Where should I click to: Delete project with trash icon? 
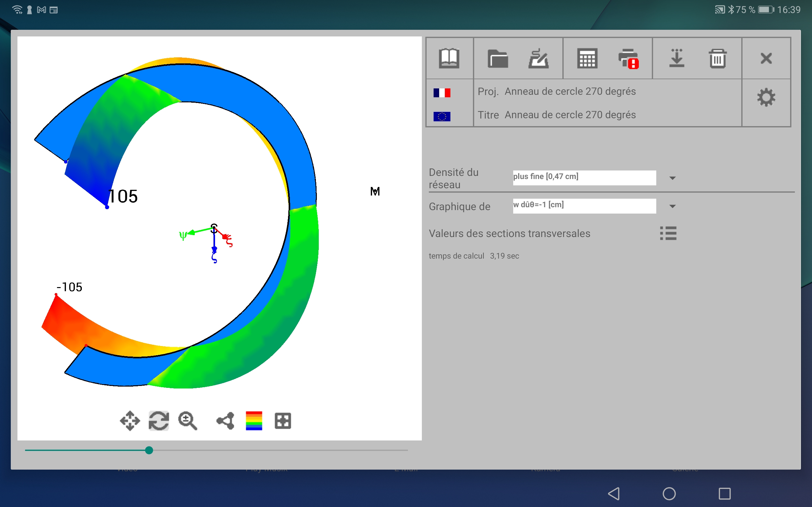coord(717,59)
